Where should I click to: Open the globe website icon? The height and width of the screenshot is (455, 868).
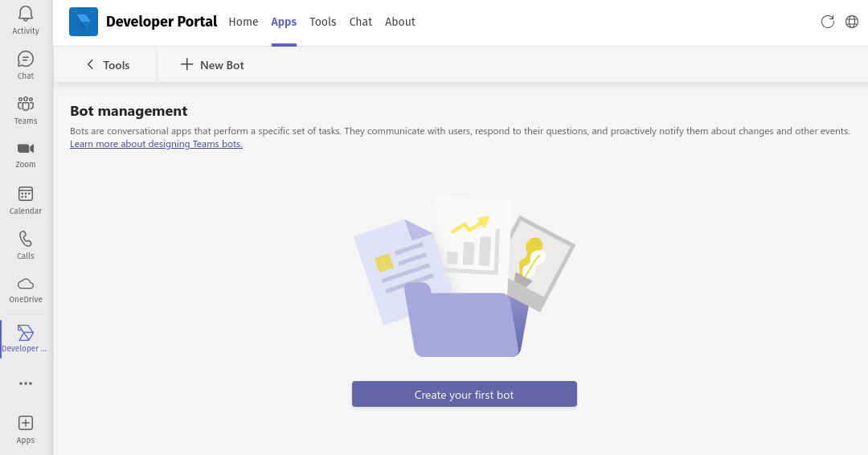[852, 22]
